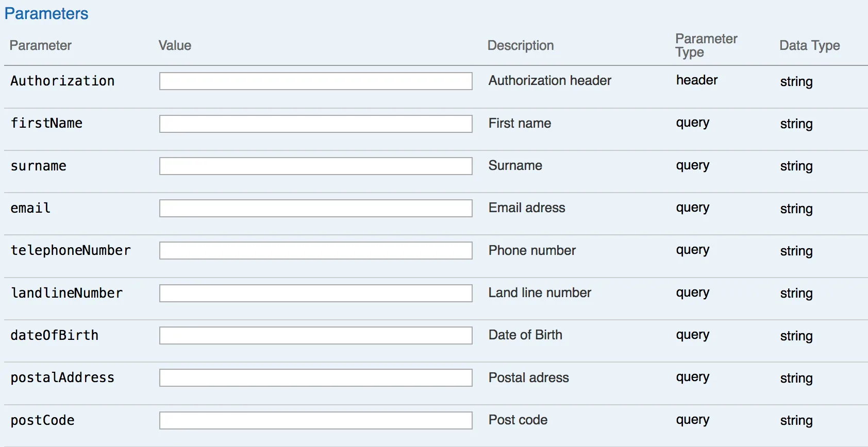Click the 'Date of Birth' description text
The height and width of the screenshot is (447, 868).
[x=525, y=335]
